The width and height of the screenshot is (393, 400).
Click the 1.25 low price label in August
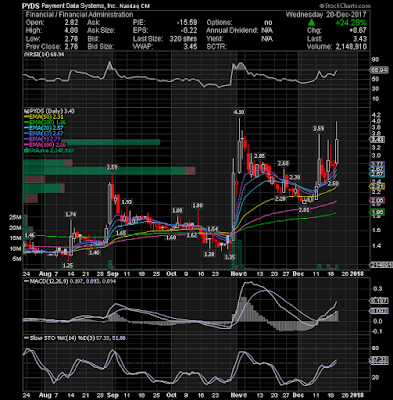tap(68, 266)
